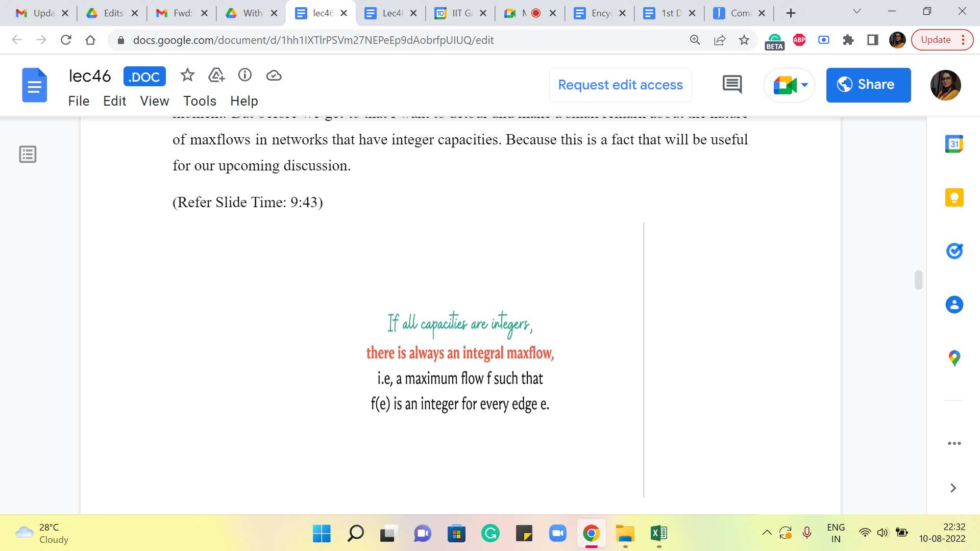The height and width of the screenshot is (551, 980).
Task: Open Google Tasks side panel
Action: [x=953, y=251]
